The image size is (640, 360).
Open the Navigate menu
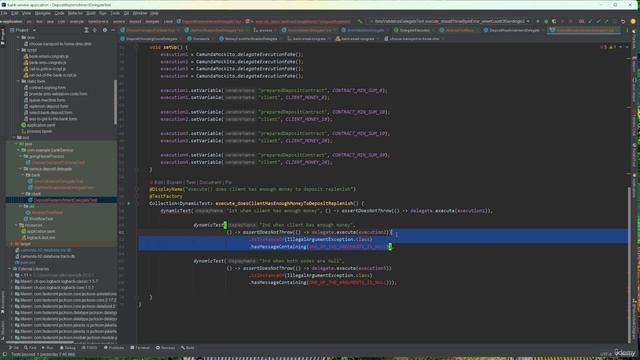click(42, 13)
